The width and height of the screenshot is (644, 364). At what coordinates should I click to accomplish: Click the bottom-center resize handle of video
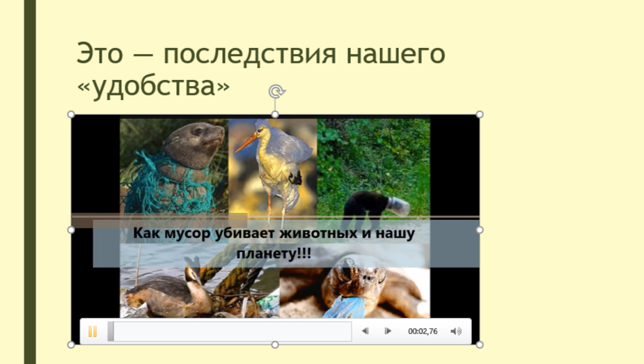tap(275, 345)
